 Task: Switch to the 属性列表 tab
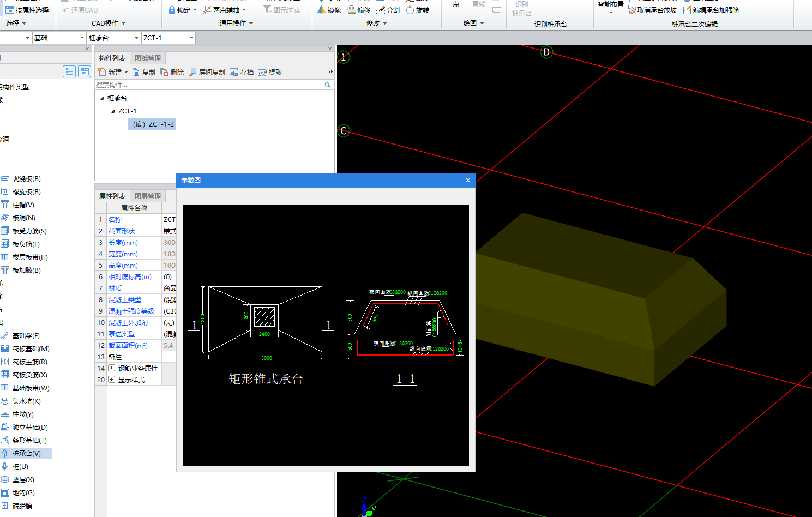click(112, 196)
